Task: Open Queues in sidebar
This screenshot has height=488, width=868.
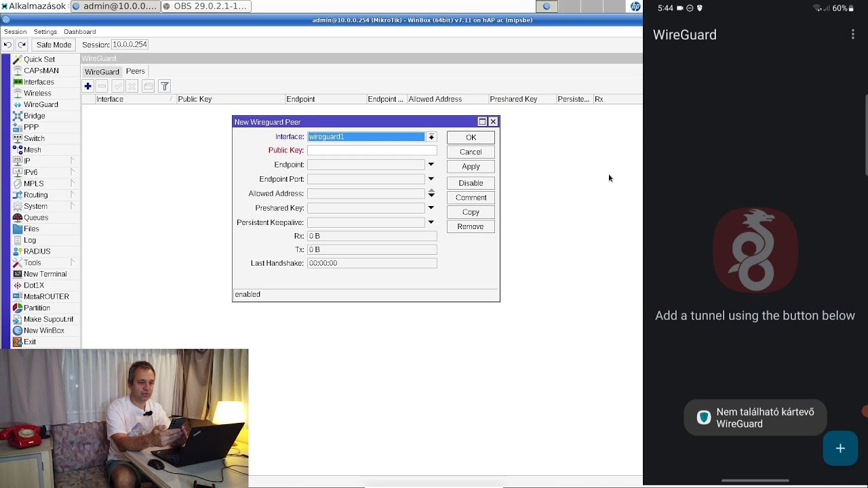Action: click(x=36, y=218)
